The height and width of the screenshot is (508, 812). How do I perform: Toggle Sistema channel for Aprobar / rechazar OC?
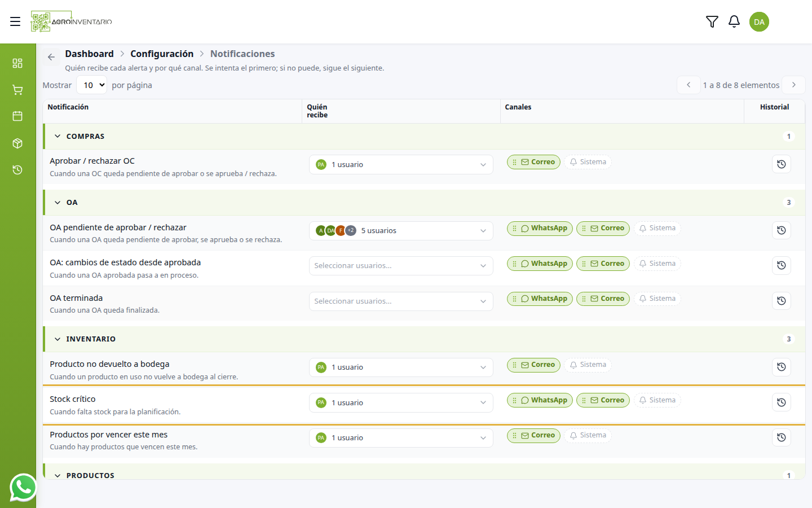(x=588, y=162)
